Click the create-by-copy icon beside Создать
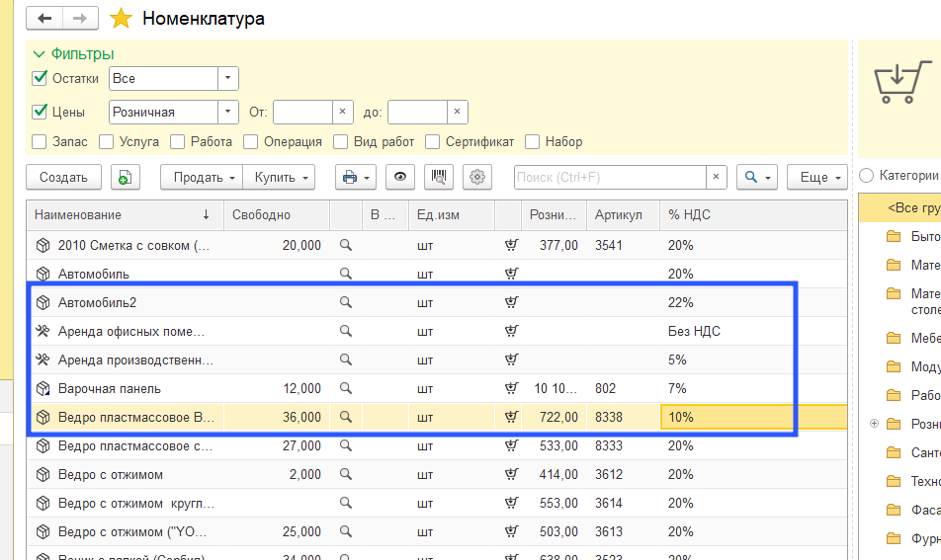Viewport: 941px width, 560px height. pos(125,177)
